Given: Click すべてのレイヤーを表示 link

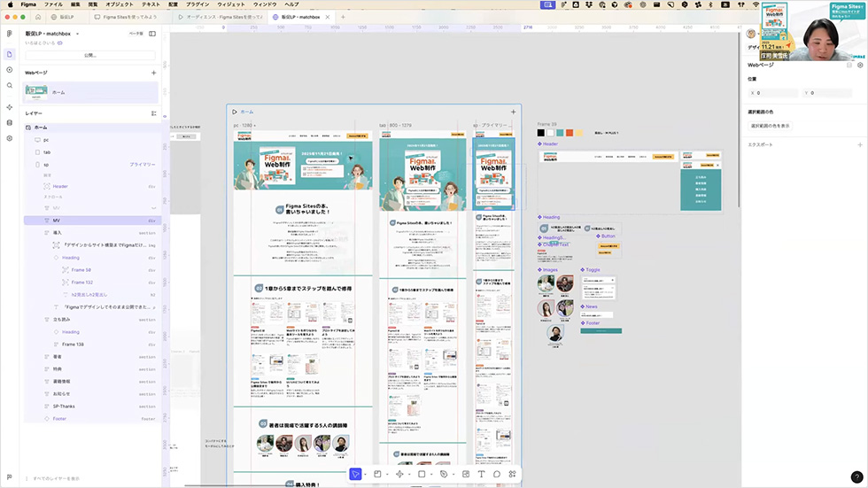Looking at the screenshot, I should pyautogui.click(x=55, y=478).
